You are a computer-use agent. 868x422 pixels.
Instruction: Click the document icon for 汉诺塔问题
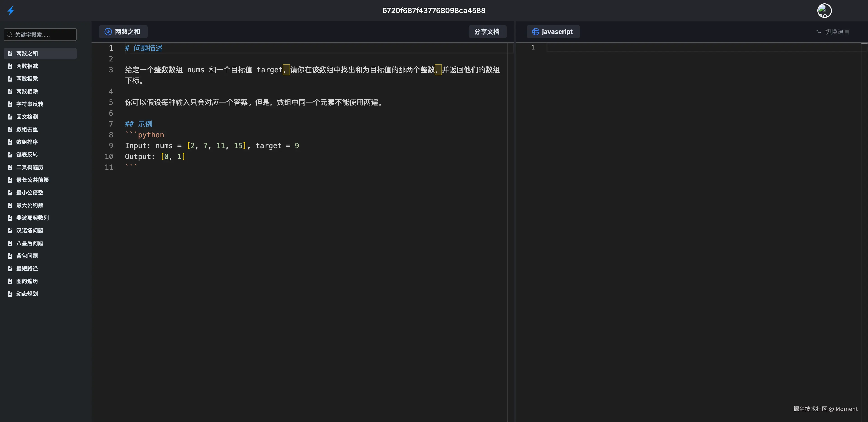tap(10, 231)
